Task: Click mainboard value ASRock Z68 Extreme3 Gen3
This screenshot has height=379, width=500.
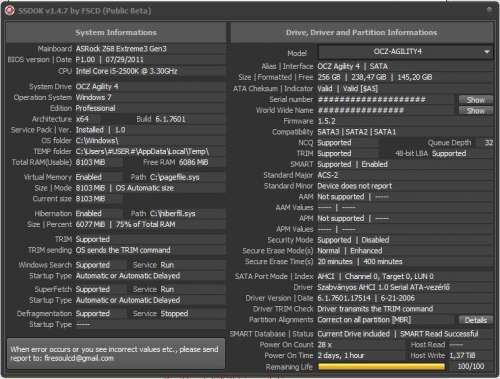Action: click(x=121, y=49)
